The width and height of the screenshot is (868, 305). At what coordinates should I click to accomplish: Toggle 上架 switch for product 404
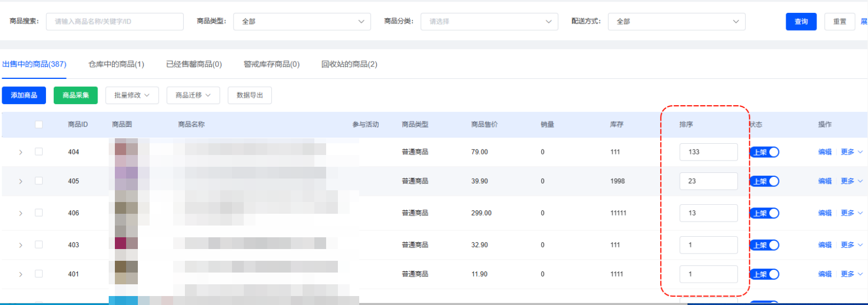764,152
